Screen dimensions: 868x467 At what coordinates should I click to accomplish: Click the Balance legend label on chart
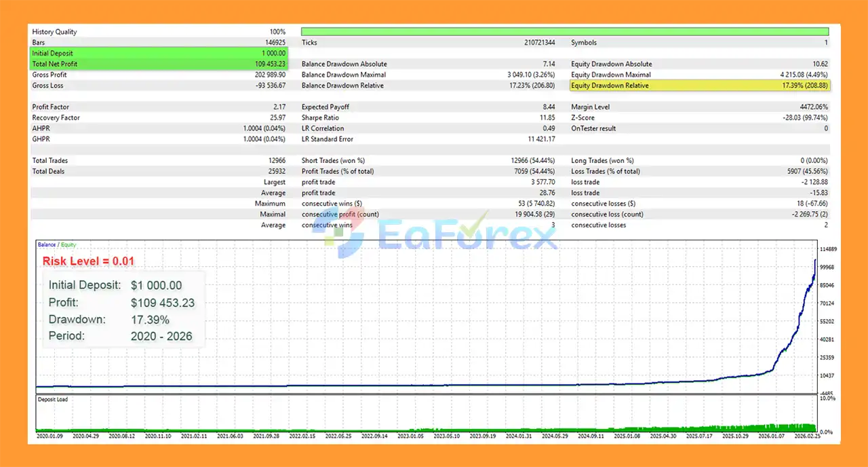coord(46,244)
